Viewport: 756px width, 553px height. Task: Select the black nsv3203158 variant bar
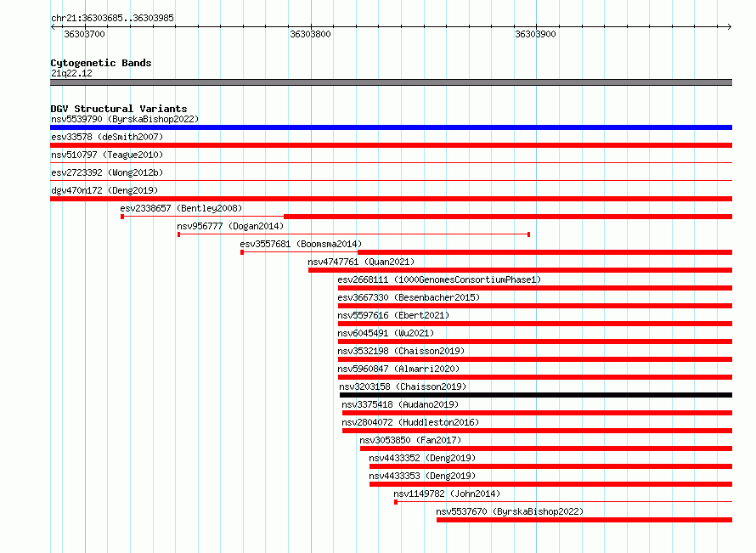pyautogui.click(x=536, y=395)
